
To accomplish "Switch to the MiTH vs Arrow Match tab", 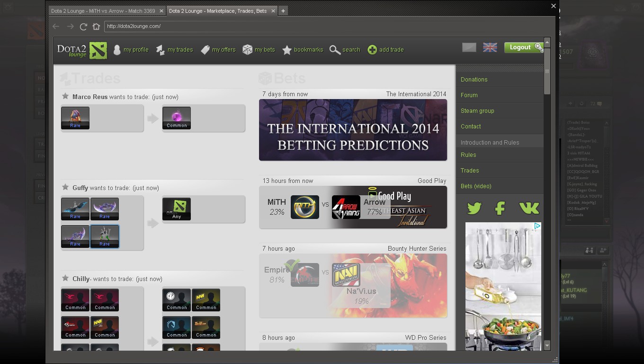I will 103,11.
